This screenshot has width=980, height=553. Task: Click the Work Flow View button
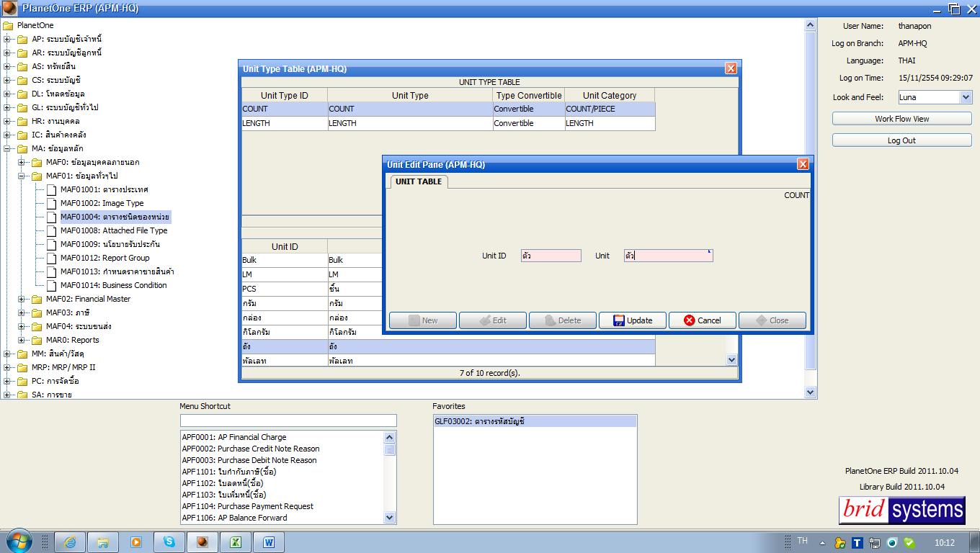coord(901,119)
